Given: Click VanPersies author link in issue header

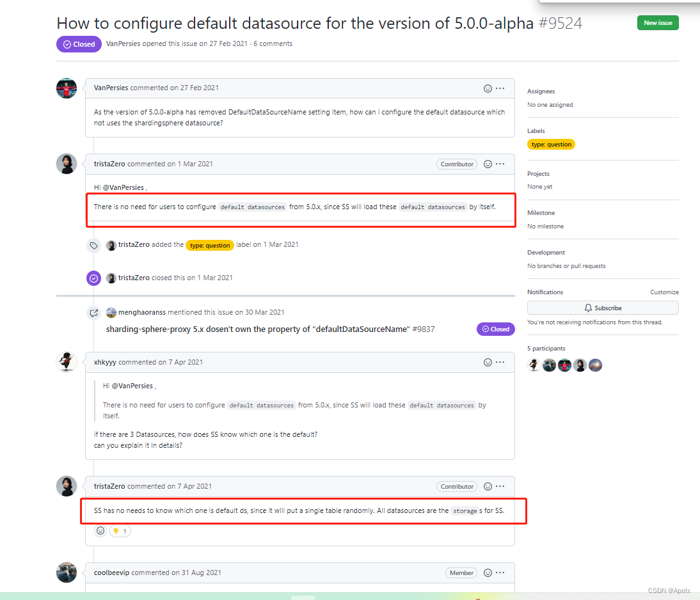Looking at the screenshot, I should [123, 43].
